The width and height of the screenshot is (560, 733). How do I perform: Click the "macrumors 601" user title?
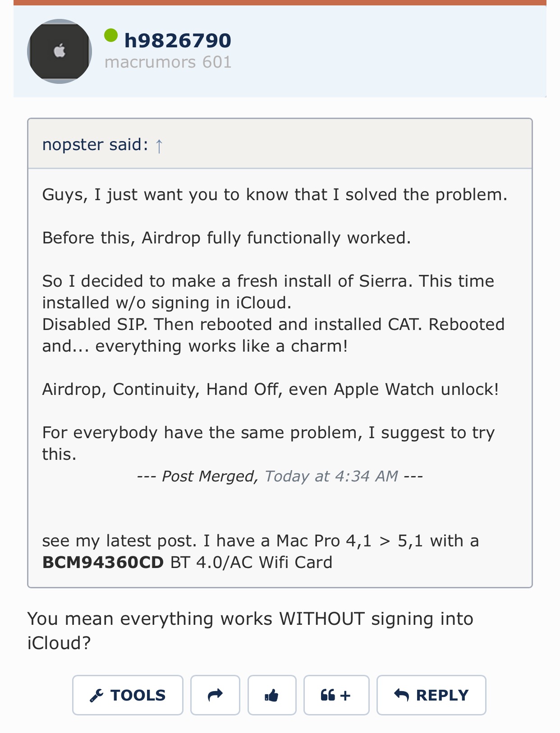[168, 62]
